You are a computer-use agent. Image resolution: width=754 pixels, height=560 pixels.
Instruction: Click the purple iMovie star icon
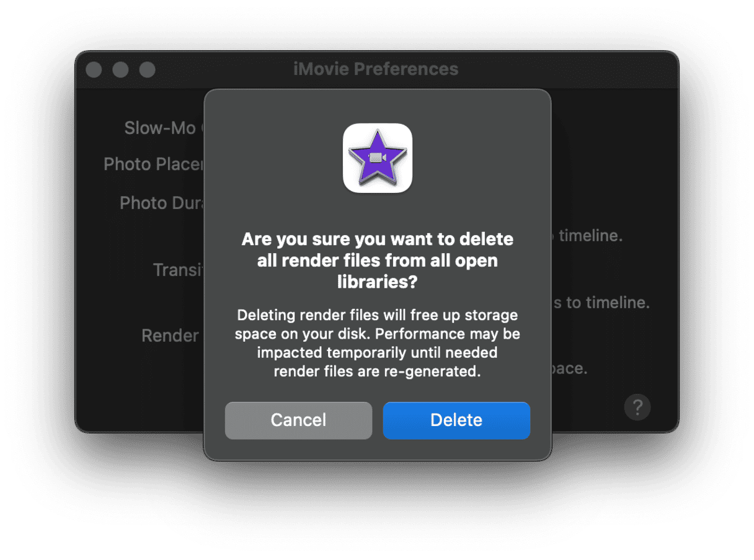377,158
